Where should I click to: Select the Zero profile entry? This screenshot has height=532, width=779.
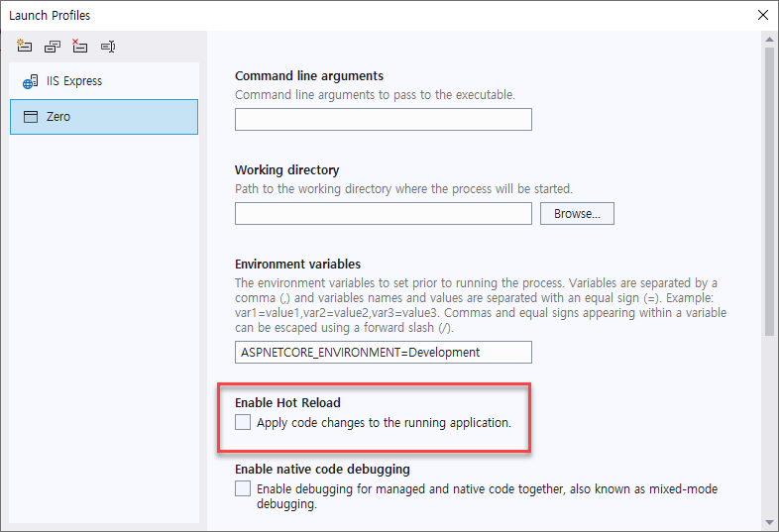103,117
